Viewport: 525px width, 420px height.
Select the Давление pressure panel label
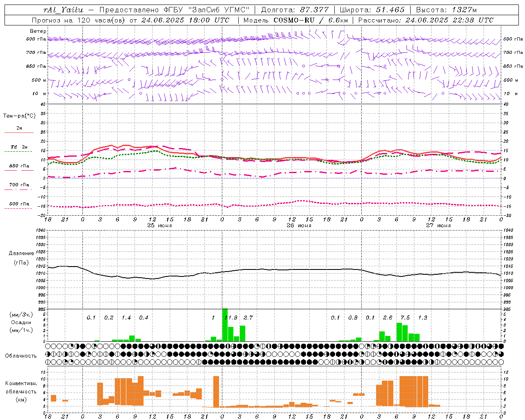click(x=21, y=253)
